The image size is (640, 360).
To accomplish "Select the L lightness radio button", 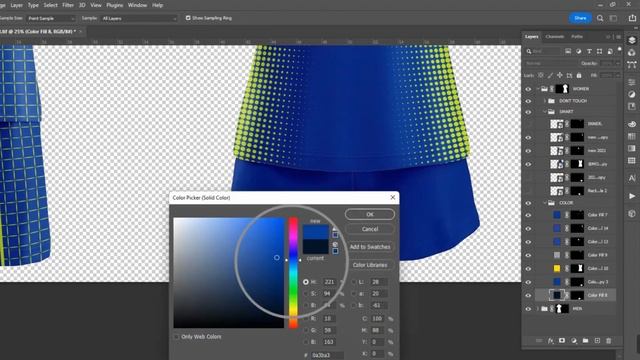I will pos(353,282).
